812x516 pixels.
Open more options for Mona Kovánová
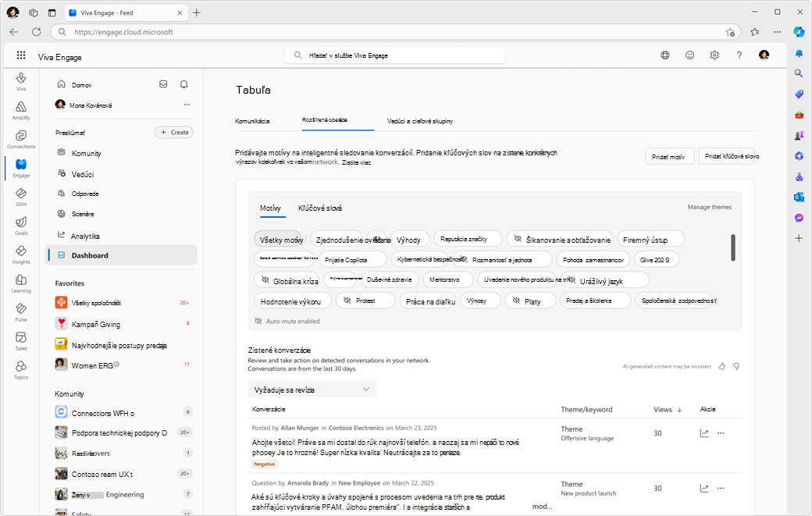tap(187, 105)
